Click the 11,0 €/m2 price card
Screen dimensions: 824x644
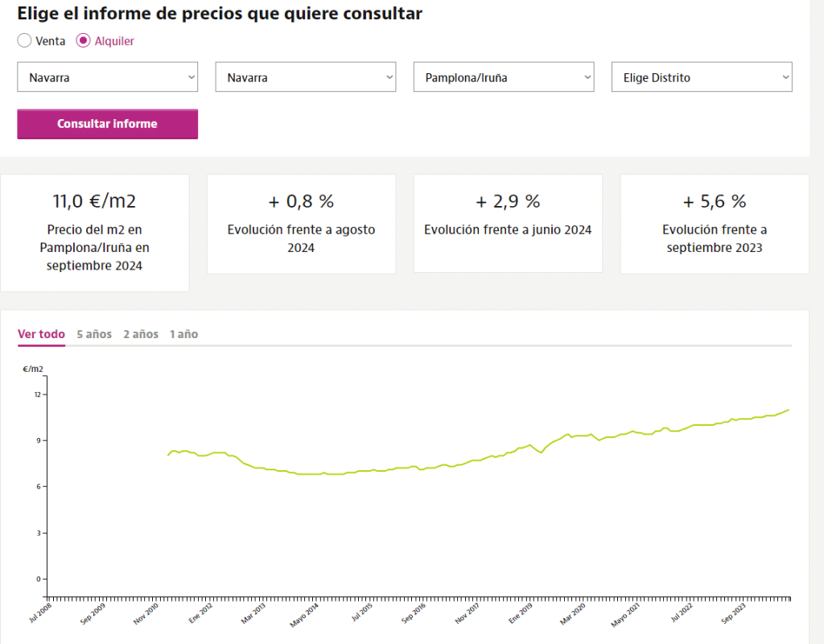tap(95, 233)
